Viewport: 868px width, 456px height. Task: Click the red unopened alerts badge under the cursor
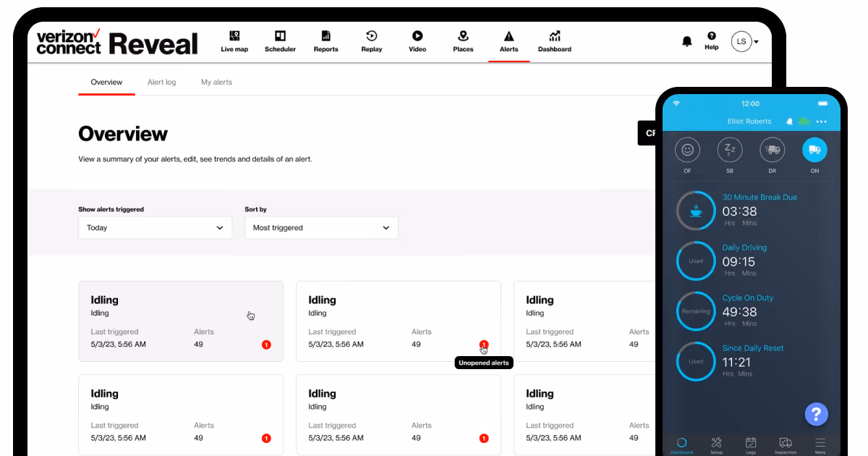click(x=484, y=345)
